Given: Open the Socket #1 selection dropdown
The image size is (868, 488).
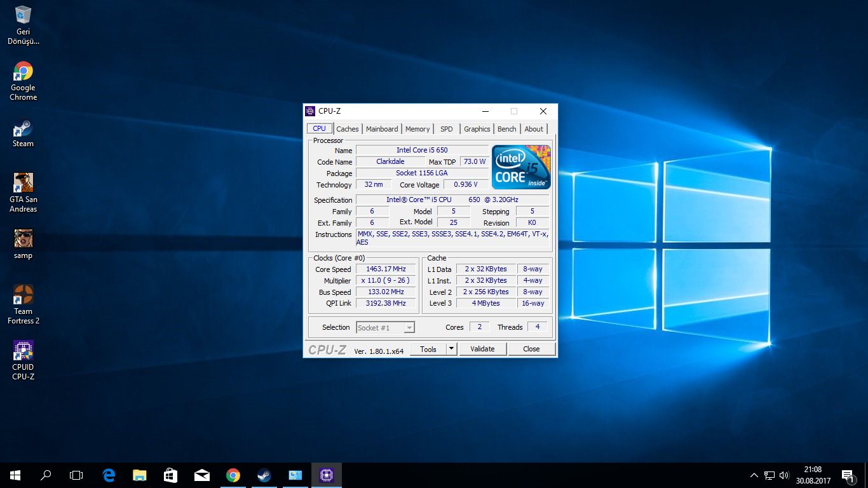Looking at the screenshot, I should pyautogui.click(x=385, y=328).
